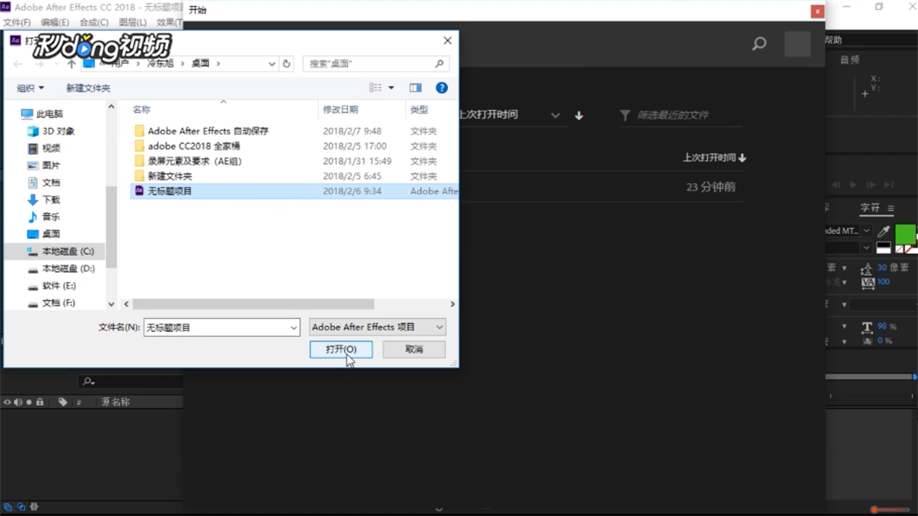Screen dimensions: 918x516
Task: Click the 打开(O) button
Action: click(x=341, y=349)
